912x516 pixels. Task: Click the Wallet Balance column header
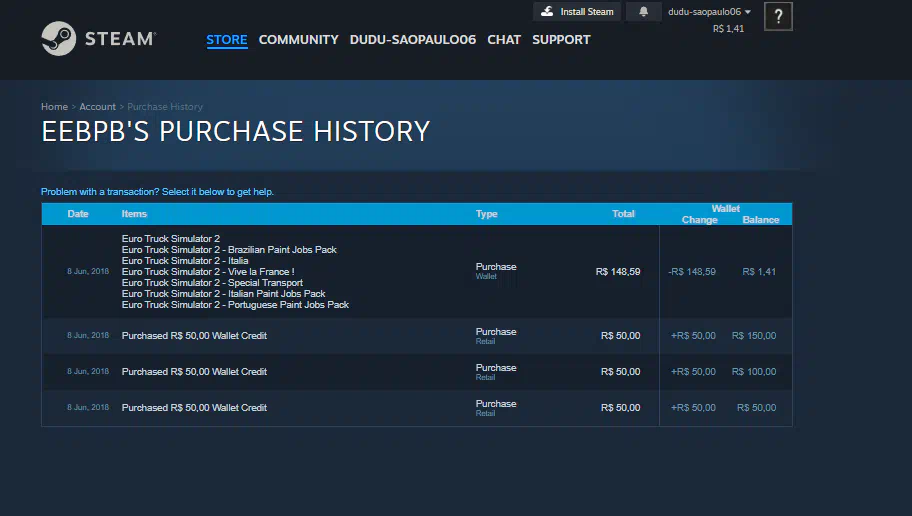[x=760, y=220]
